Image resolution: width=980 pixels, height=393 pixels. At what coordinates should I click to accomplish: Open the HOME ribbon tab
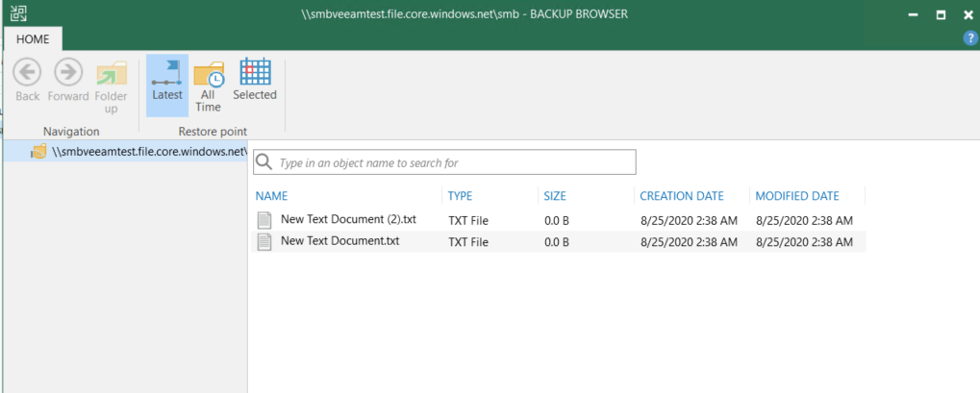[33, 38]
